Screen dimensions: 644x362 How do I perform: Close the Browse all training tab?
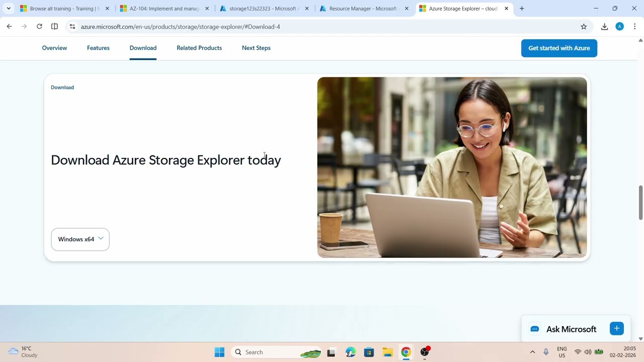coord(107,9)
